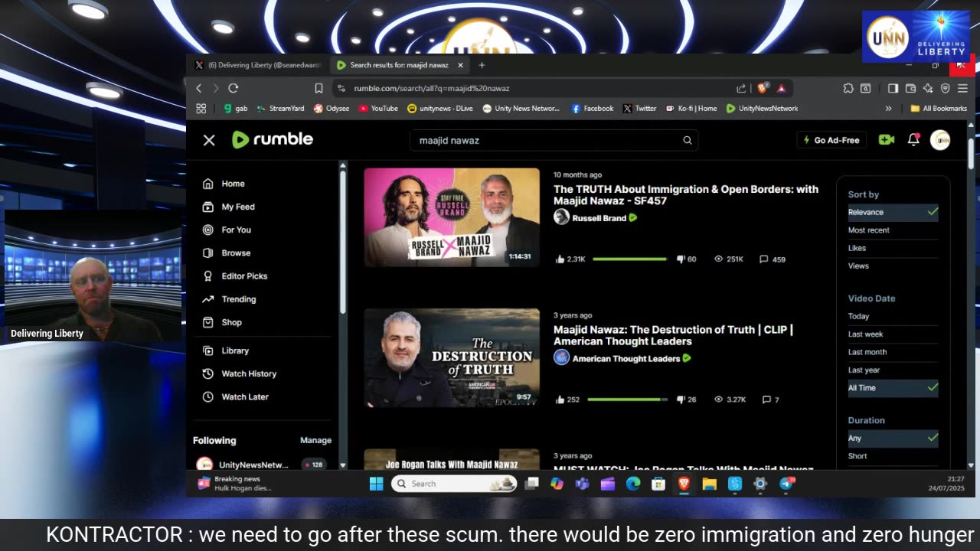Image resolution: width=980 pixels, height=551 pixels.
Task: Sort results by Likes
Action: (857, 248)
